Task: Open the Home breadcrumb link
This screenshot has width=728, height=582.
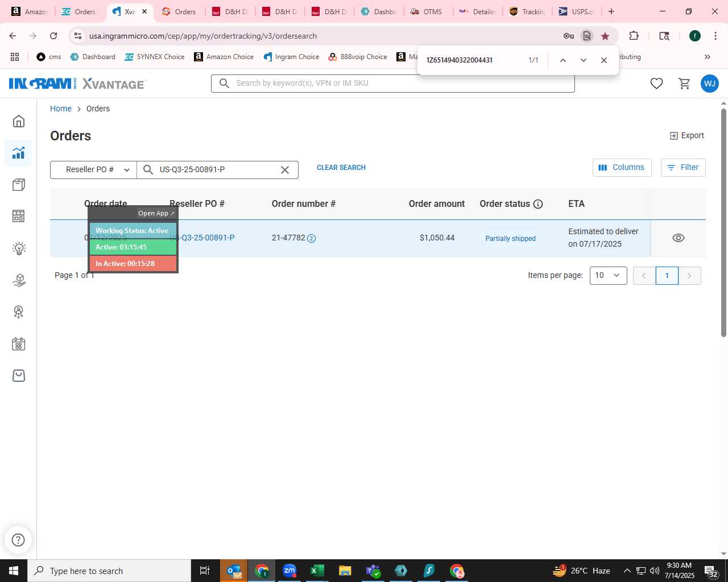Action: 61,109
